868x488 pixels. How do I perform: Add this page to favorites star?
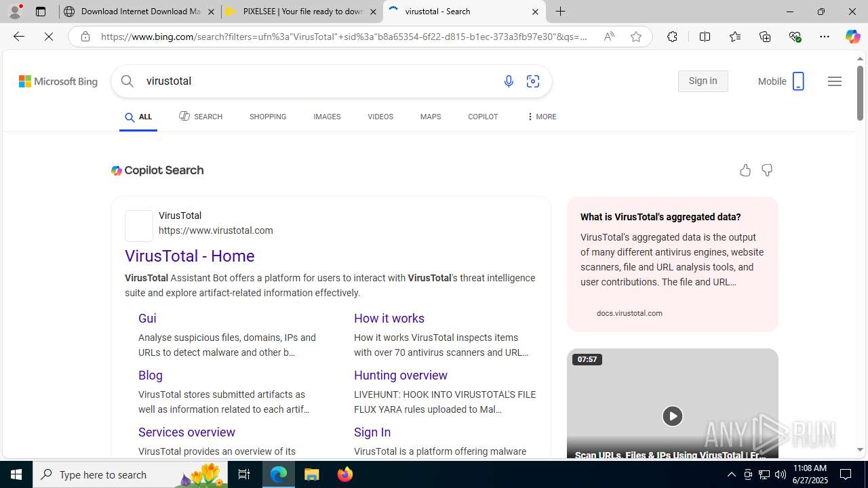(x=635, y=37)
